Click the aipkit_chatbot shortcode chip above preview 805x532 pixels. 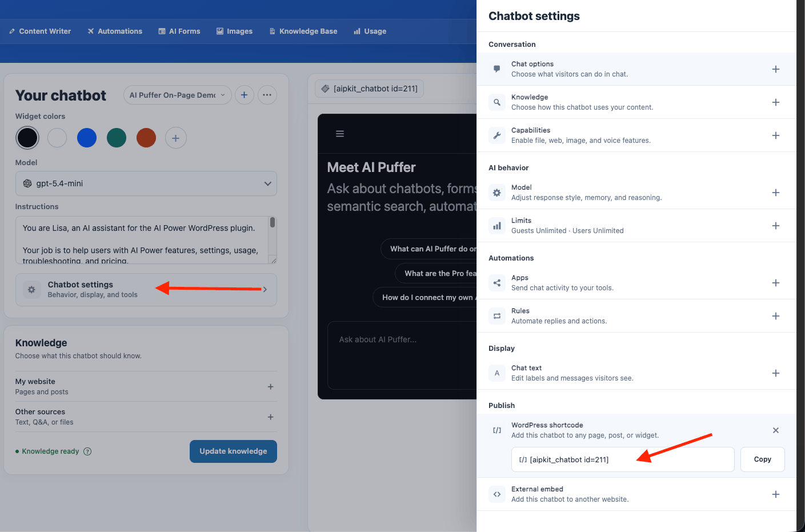coord(370,89)
